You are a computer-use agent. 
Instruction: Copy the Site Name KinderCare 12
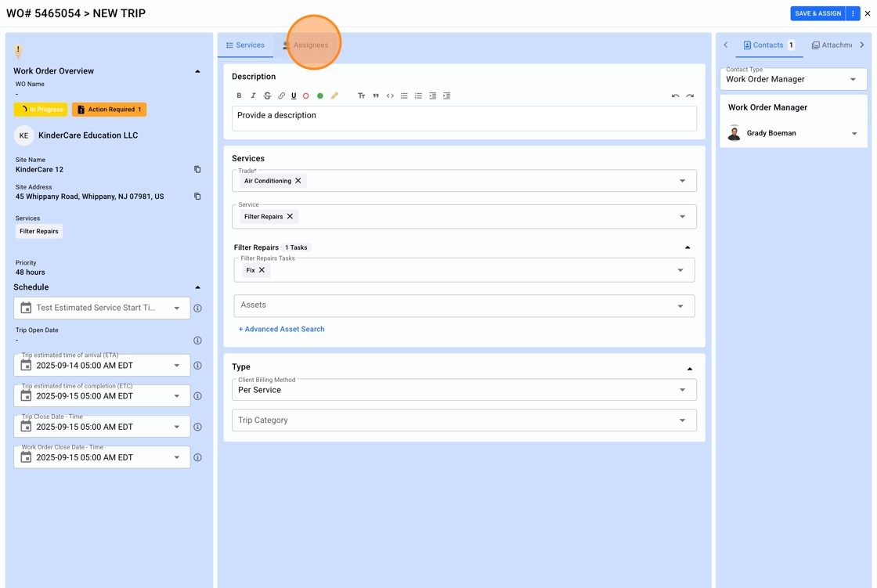coord(197,170)
